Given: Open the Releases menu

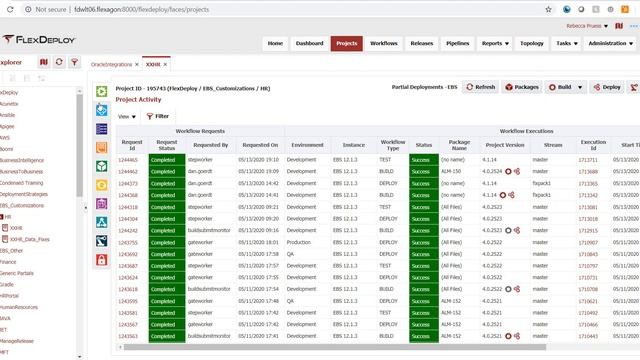Looking at the screenshot, I should pyautogui.click(x=422, y=43).
